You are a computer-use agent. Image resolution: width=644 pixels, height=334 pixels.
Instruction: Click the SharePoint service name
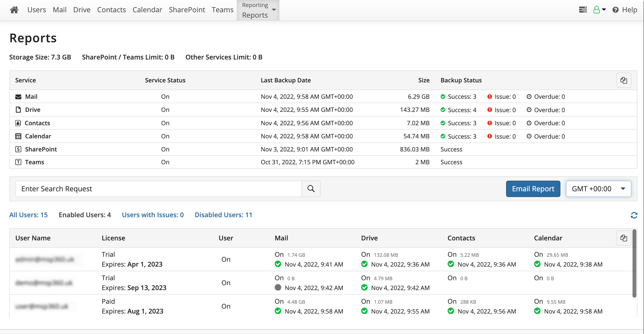[x=41, y=149]
